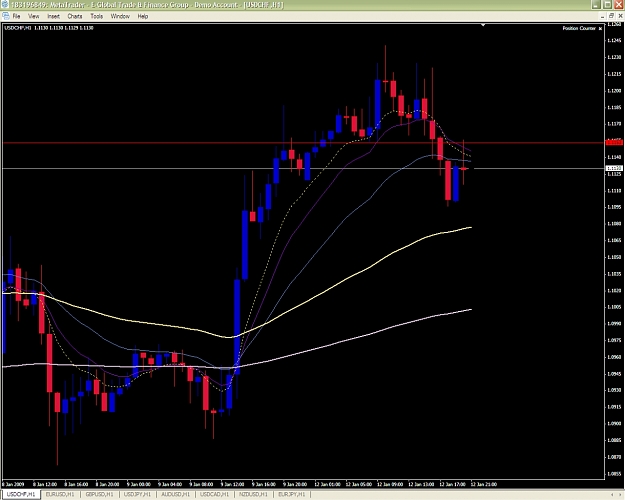Switch to the EURJPY,H1 chart tab

pyautogui.click(x=292, y=494)
